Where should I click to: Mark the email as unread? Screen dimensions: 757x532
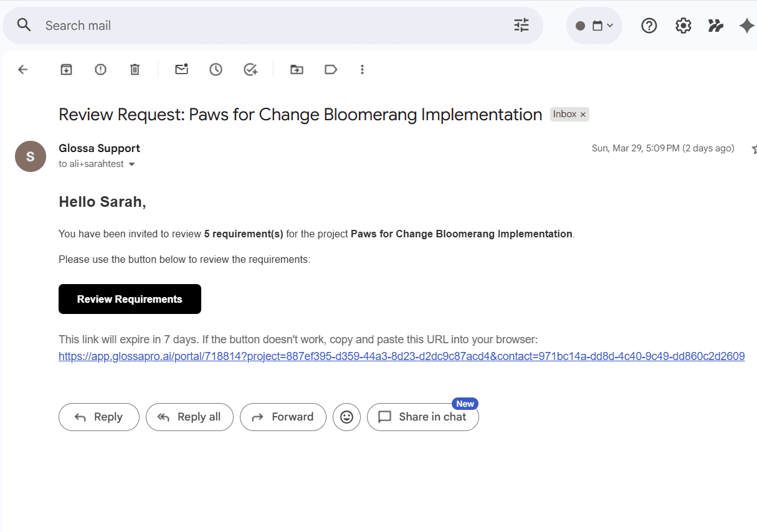tap(181, 69)
